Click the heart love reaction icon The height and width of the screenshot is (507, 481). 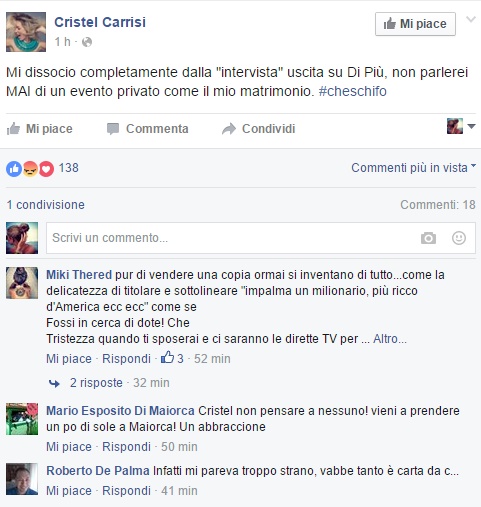tap(46, 169)
